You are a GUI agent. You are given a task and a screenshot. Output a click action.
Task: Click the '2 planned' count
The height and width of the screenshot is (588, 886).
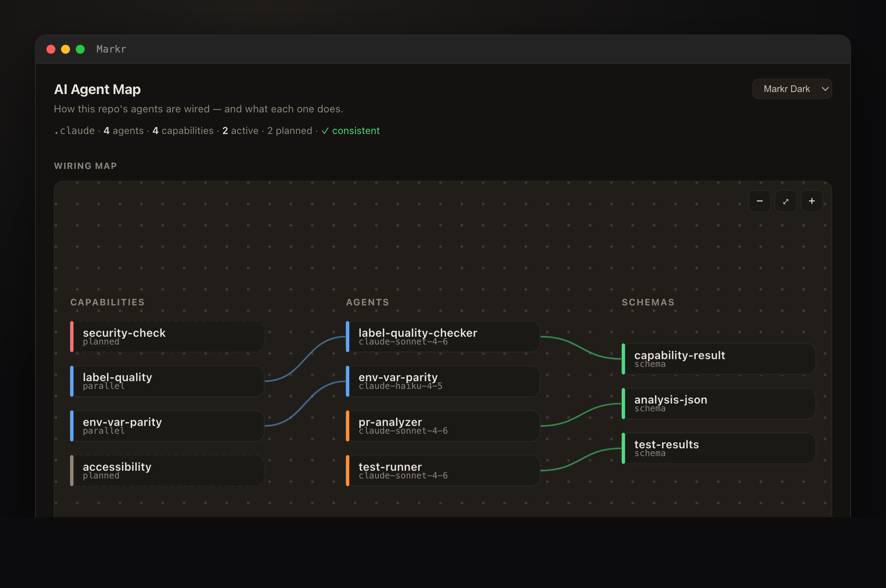click(x=289, y=131)
